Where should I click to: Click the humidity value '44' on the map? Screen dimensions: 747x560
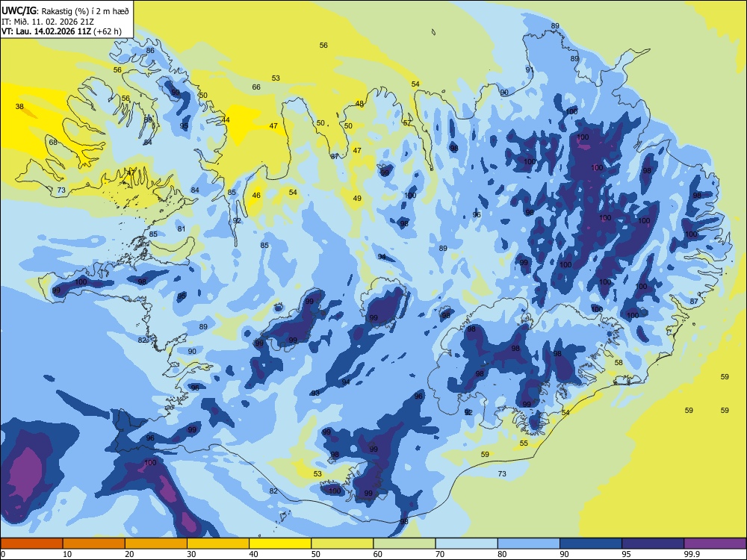[x=226, y=119]
